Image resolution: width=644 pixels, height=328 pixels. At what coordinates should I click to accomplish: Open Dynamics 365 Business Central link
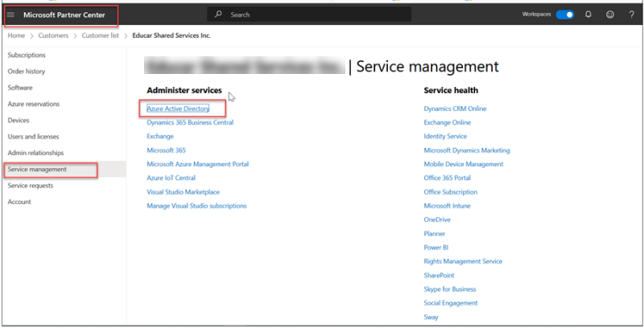(190, 122)
